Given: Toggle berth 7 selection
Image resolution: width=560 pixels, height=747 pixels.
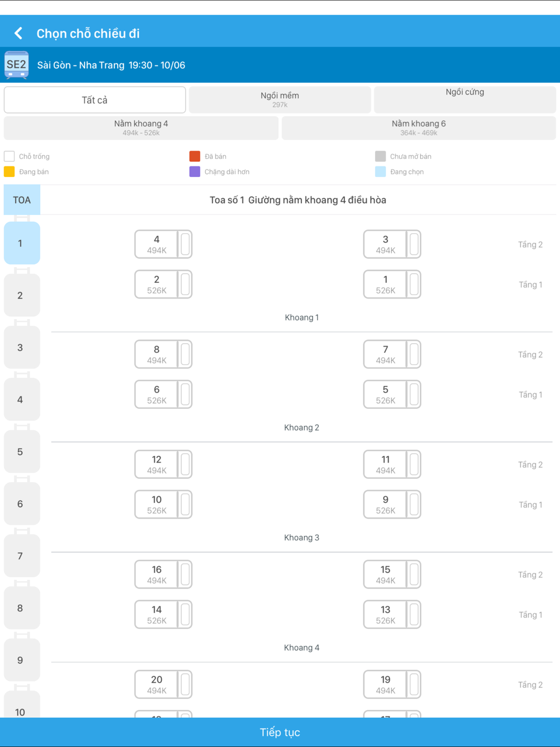Looking at the screenshot, I should pos(392,354).
